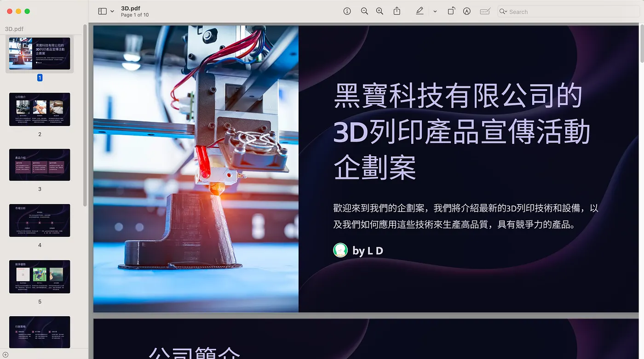Click into the Search field
This screenshot has height=359, width=644.
[569, 11]
